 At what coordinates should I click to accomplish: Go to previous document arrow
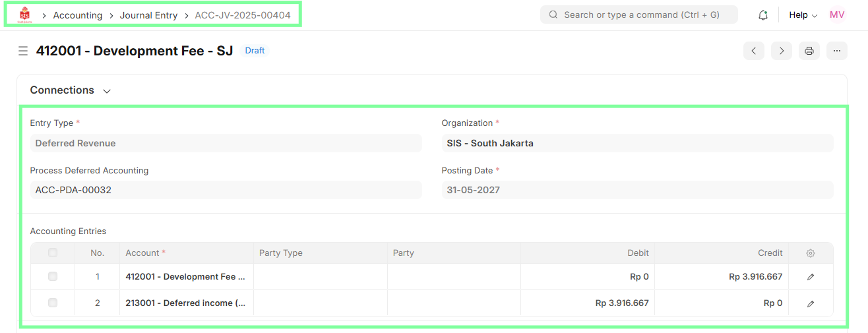(x=754, y=51)
